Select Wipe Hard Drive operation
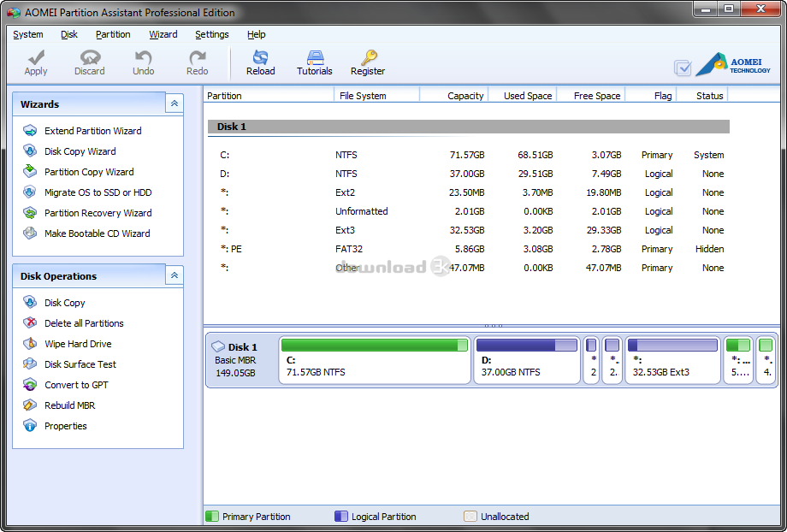 78,345
